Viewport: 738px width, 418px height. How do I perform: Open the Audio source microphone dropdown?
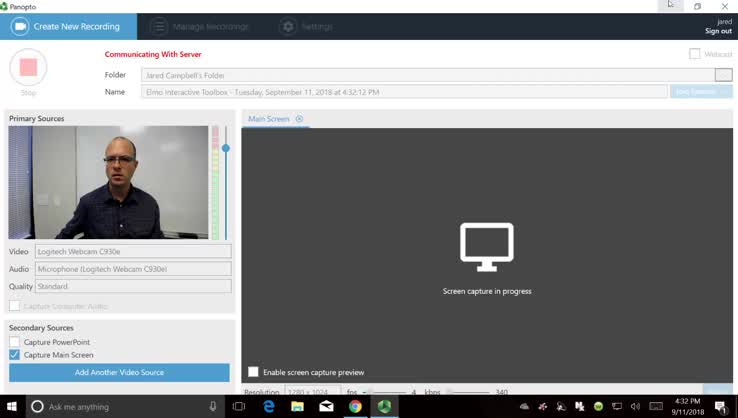133,269
